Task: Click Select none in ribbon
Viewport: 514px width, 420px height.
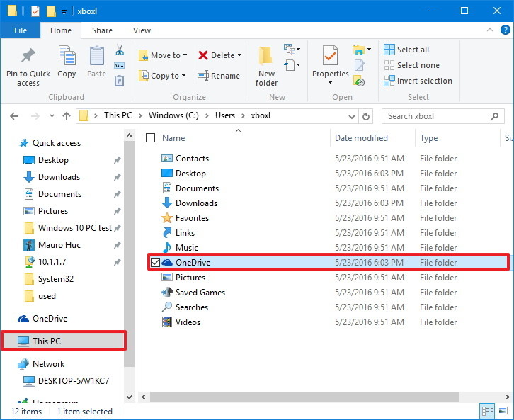Action: (x=412, y=65)
